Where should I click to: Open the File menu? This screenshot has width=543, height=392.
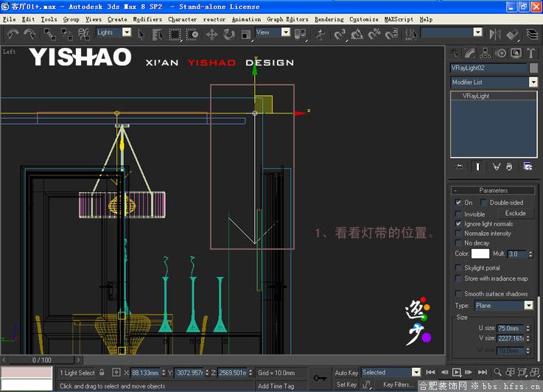(10, 19)
